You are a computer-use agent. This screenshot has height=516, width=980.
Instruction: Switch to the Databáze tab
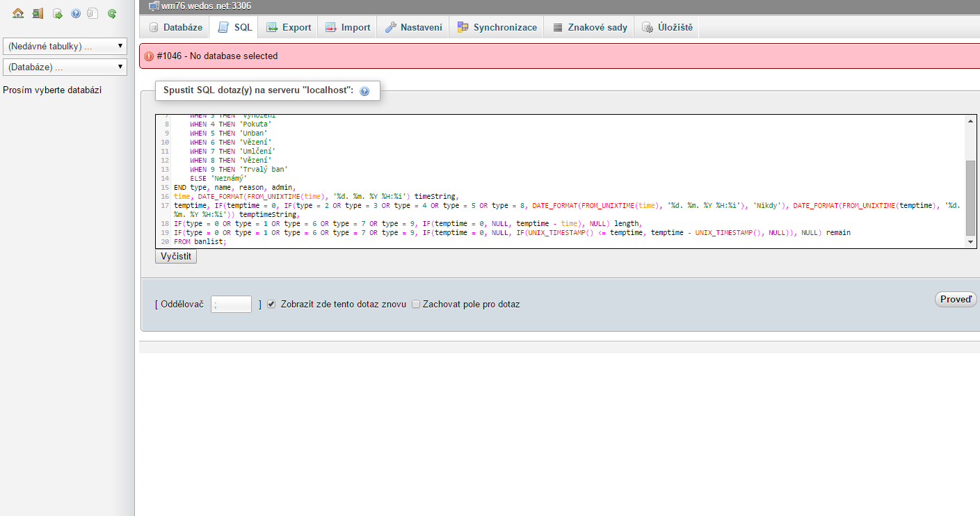[175, 27]
